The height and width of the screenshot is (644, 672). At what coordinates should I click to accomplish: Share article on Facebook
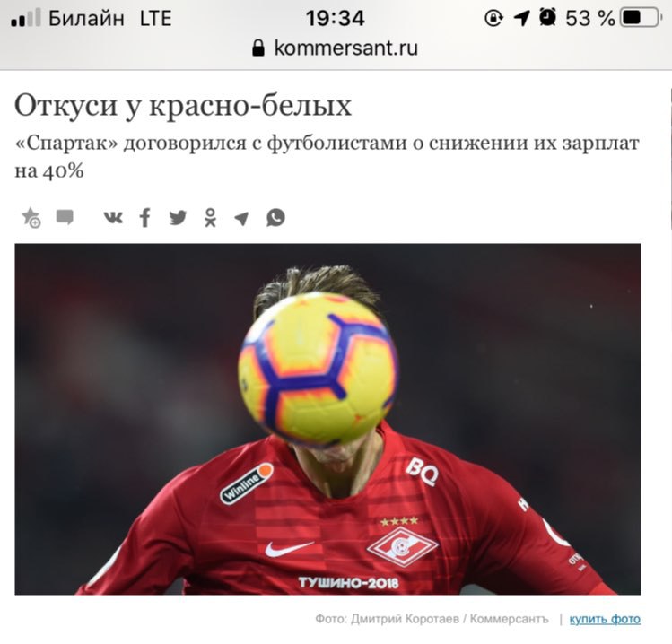tap(145, 217)
